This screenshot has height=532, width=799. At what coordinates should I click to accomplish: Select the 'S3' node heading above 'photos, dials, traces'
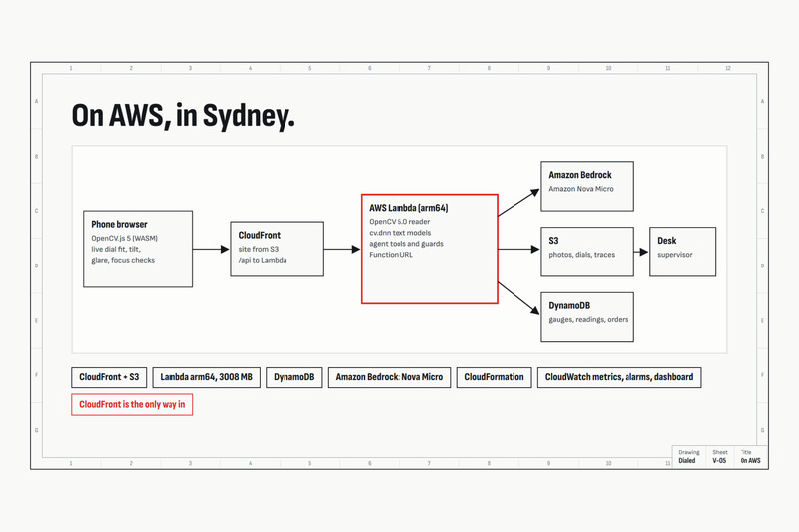pyautogui.click(x=553, y=241)
